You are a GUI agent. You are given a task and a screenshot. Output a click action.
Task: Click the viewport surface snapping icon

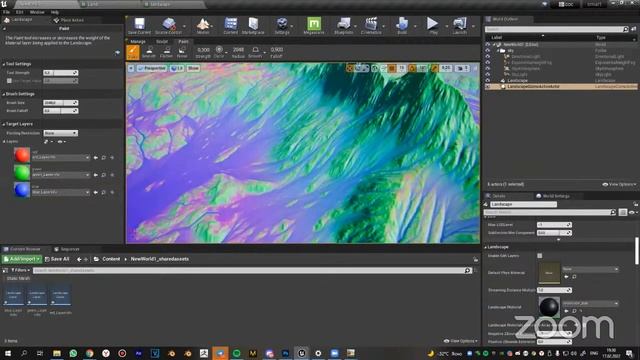375,68
